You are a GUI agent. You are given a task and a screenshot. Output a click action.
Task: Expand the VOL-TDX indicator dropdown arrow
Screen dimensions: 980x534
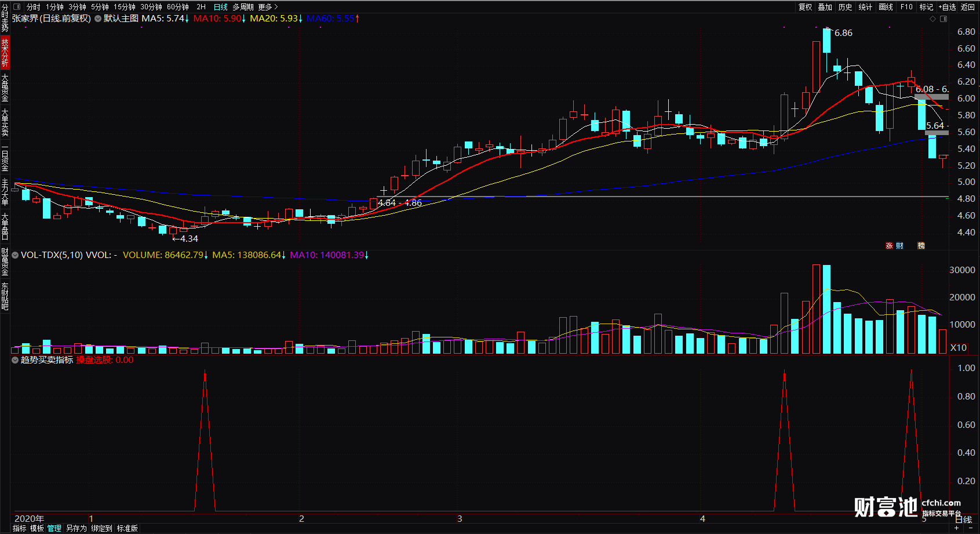(15, 255)
